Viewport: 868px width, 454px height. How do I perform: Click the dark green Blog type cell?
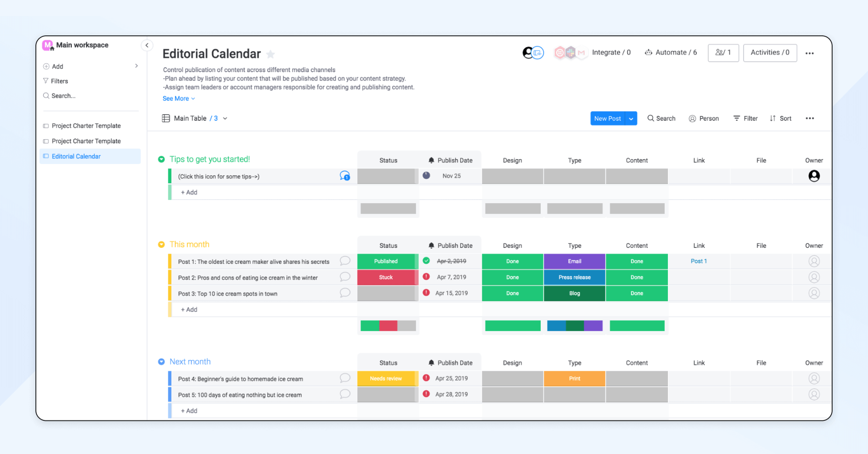(x=574, y=293)
